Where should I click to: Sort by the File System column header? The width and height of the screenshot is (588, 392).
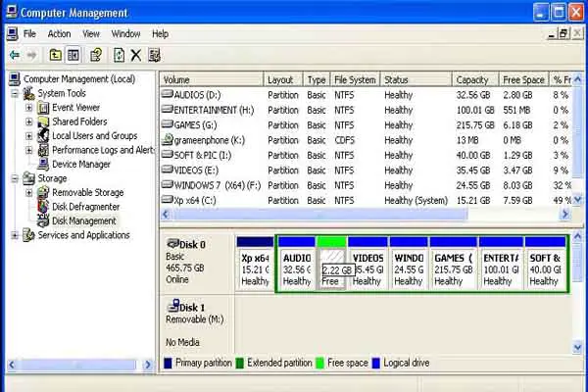(x=355, y=80)
